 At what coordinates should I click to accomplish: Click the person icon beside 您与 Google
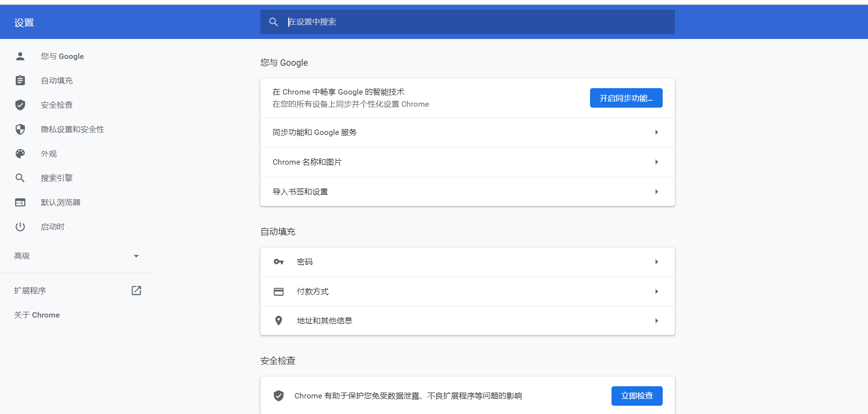pyautogui.click(x=20, y=56)
